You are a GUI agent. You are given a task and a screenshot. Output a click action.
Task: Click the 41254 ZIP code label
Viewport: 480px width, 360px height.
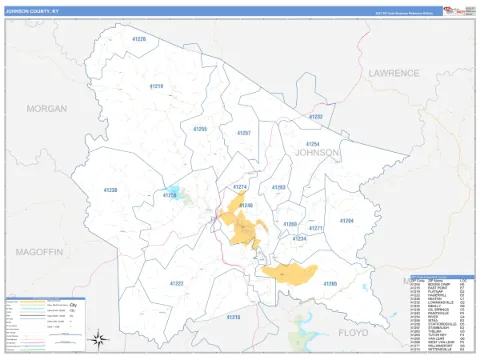tap(313, 144)
